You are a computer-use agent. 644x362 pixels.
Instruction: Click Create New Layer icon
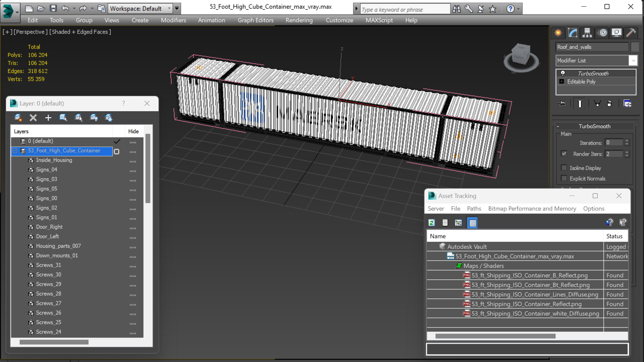click(x=18, y=118)
